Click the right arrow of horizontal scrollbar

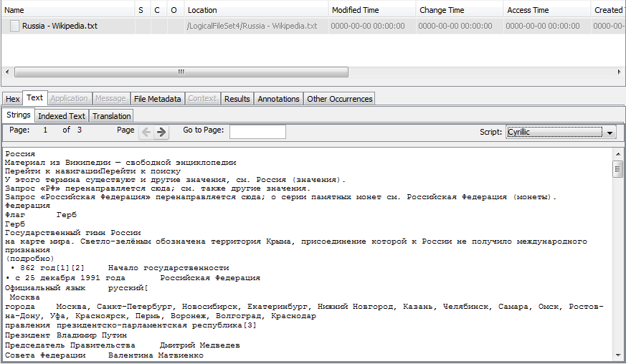pos(619,72)
